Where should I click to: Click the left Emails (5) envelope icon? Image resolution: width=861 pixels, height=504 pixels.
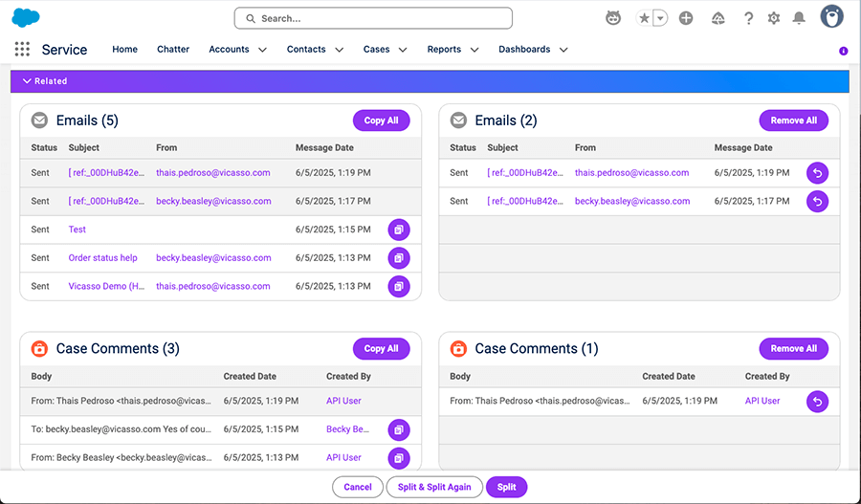tap(39, 121)
